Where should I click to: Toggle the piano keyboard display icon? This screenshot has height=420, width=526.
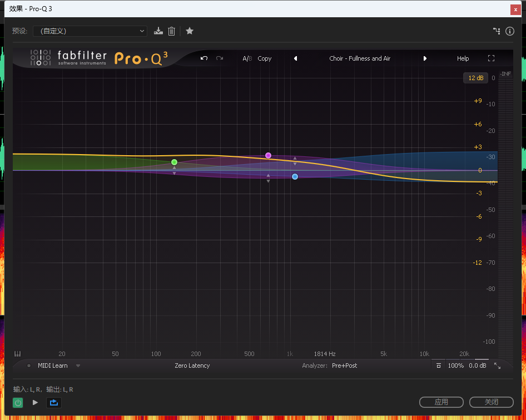(x=17, y=354)
